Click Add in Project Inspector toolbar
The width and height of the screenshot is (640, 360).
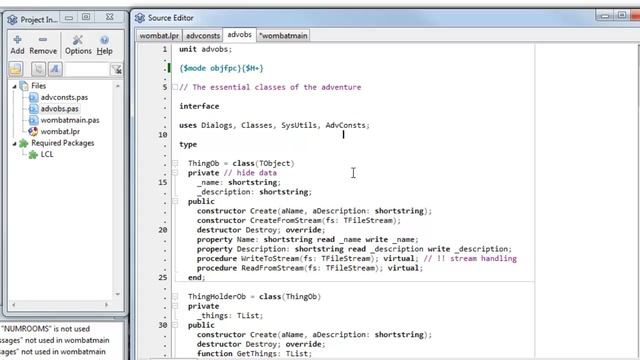[x=17, y=45]
